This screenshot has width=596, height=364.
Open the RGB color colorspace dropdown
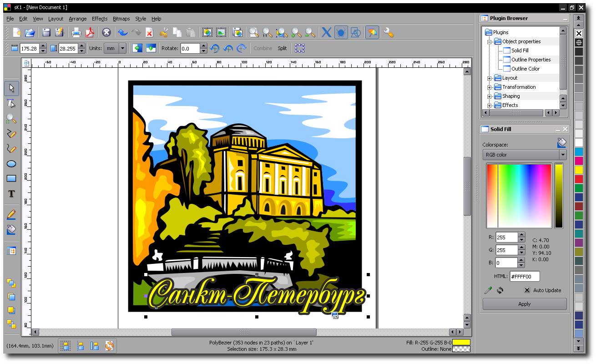[525, 155]
